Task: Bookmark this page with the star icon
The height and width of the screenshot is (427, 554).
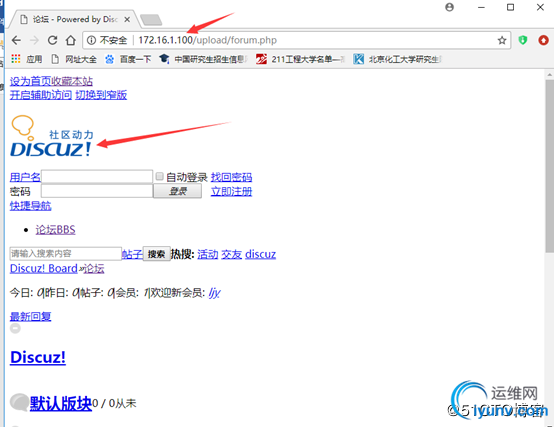Action: [502, 40]
